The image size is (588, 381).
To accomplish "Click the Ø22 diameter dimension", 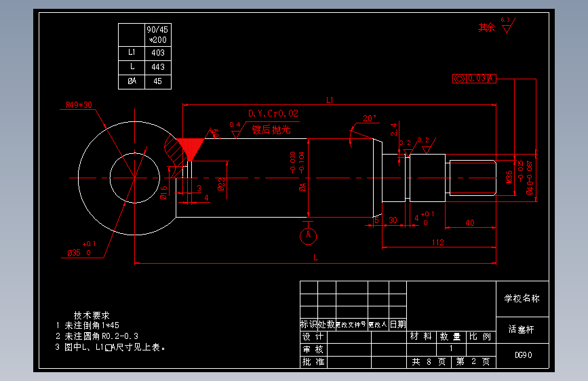I will coord(221,184).
